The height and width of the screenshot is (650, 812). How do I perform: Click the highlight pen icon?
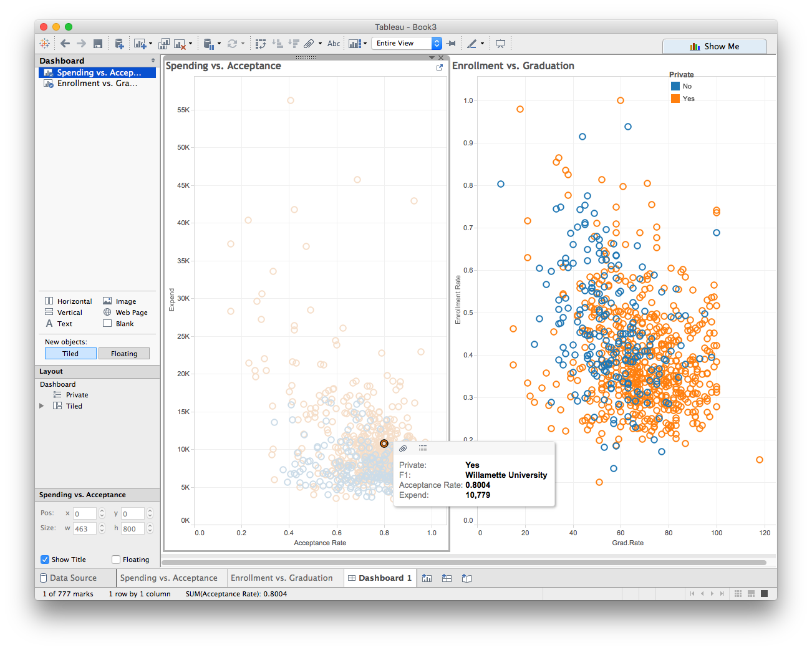(x=472, y=44)
